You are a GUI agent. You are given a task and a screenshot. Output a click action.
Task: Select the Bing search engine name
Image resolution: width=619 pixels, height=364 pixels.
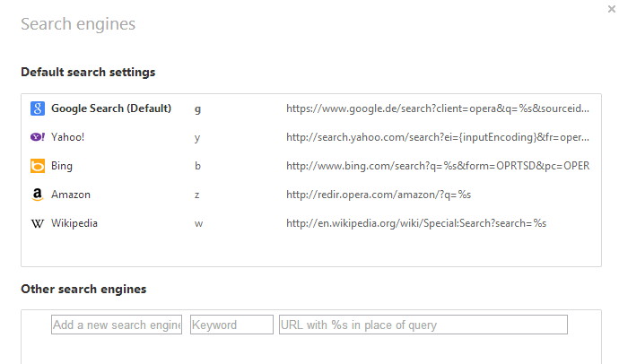click(62, 166)
